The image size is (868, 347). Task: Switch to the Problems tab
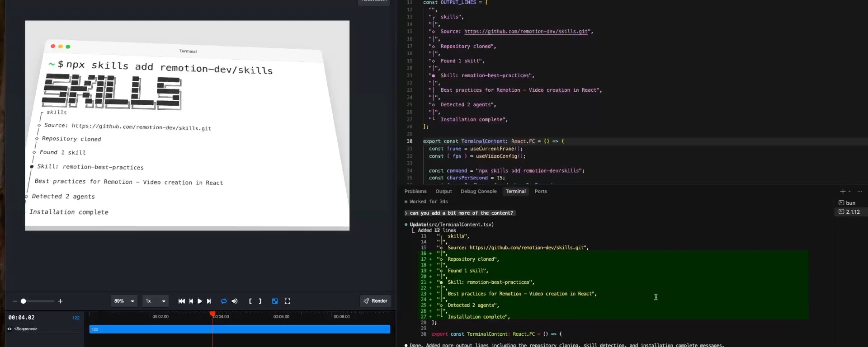click(415, 192)
